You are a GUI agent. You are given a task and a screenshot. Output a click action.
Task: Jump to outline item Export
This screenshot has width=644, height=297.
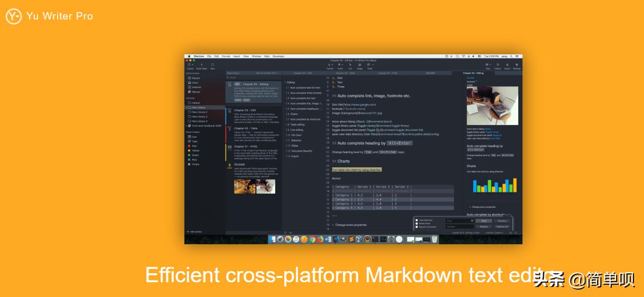pyautogui.click(x=293, y=156)
